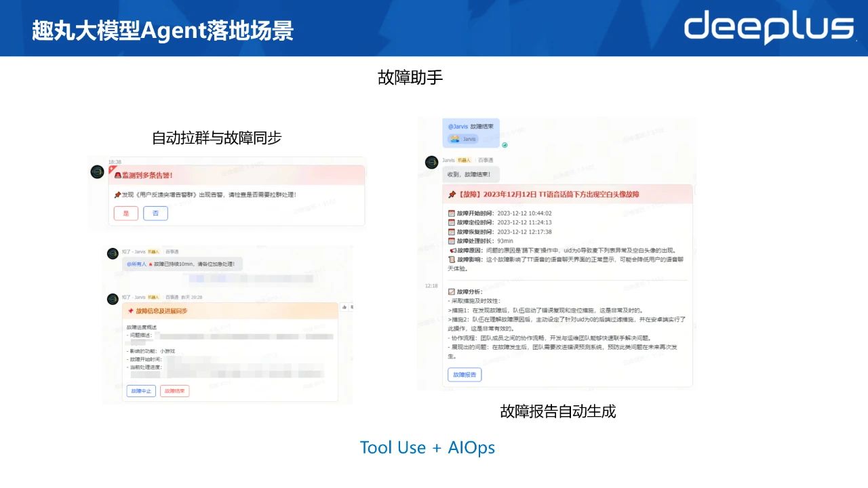
Task: Click the deeplus logo in the header
Action: pos(768,27)
